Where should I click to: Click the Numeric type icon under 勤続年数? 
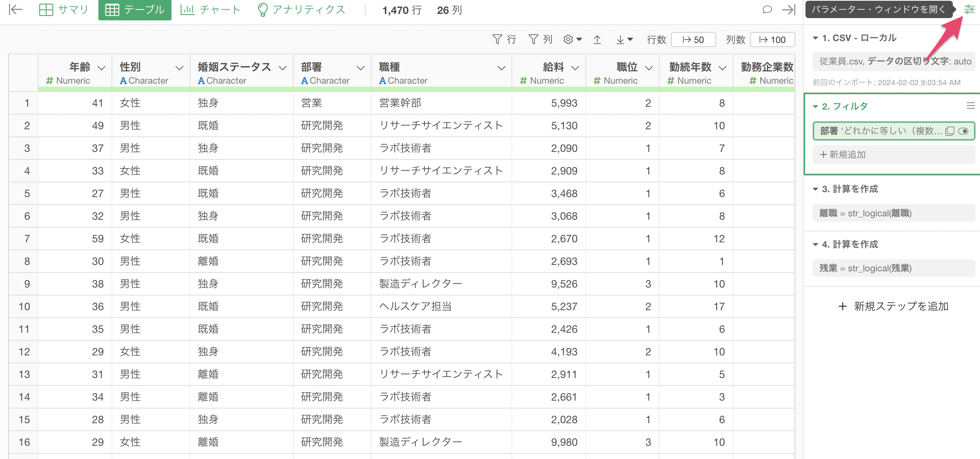[671, 81]
